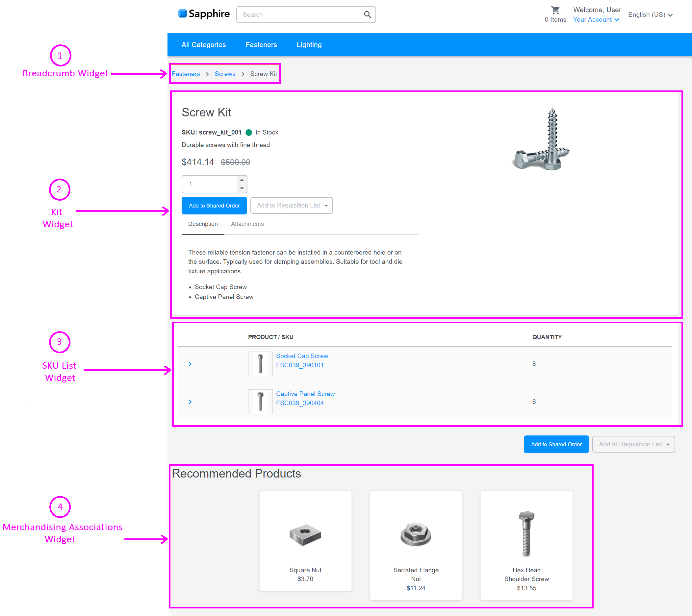Expand the Socket Cap Screw row
This screenshot has height=616, width=692.
coord(190,364)
